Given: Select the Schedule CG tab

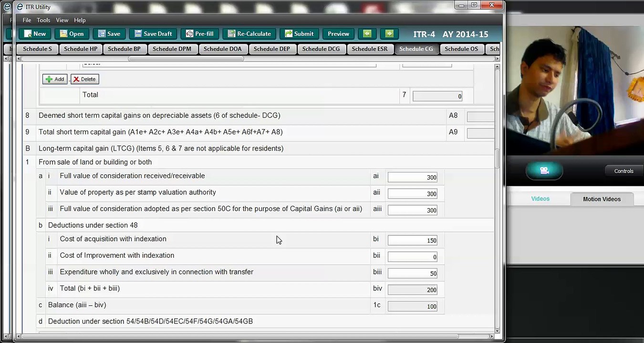Looking at the screenshot, I should click(416, 49).
